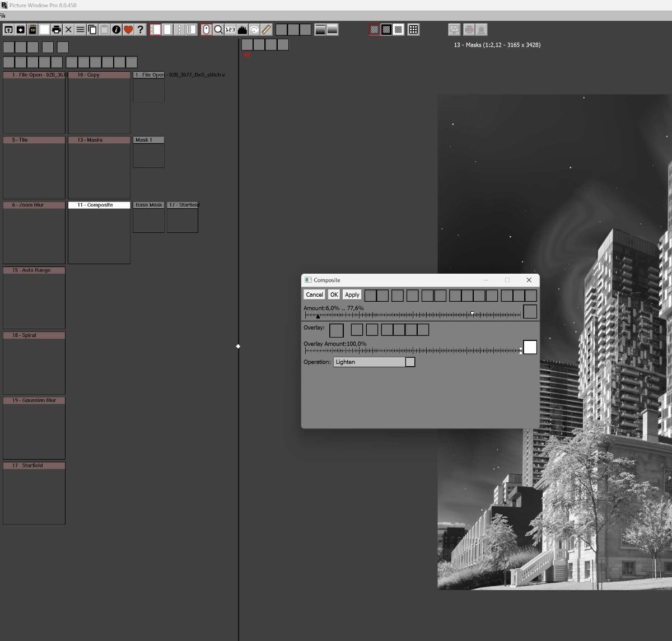The height and width of the screenshot is (641, 672).
Task: Show the grid overlay icon
Action: click(413, 30)
